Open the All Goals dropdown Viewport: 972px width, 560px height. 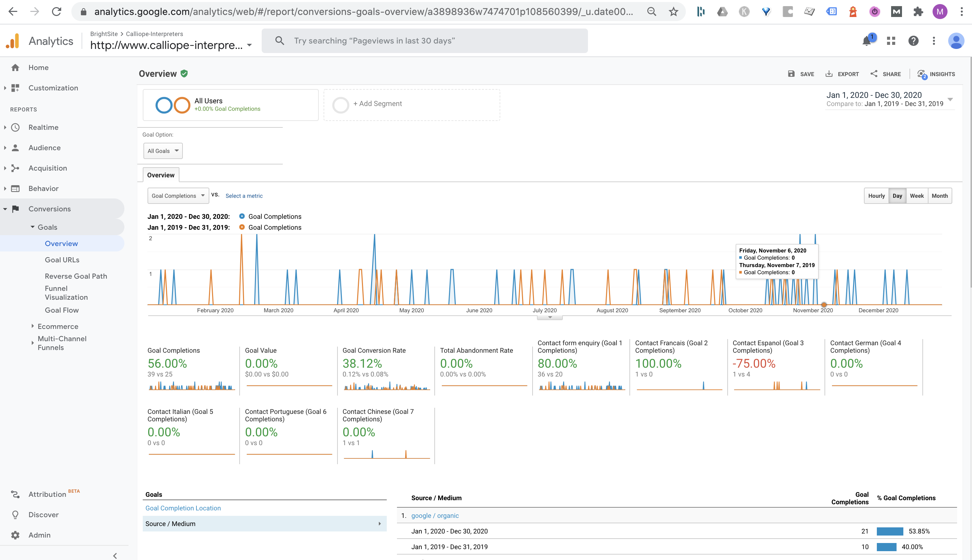(163, 151)
